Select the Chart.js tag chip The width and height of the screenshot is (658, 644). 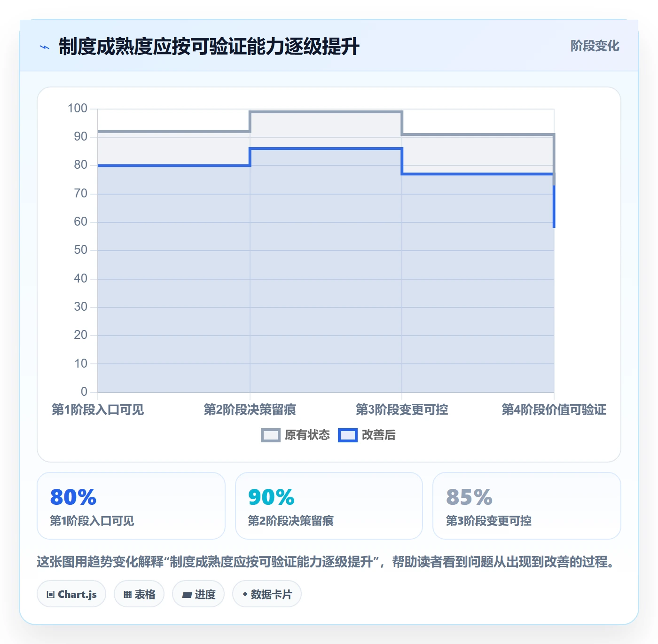[71, 594]
